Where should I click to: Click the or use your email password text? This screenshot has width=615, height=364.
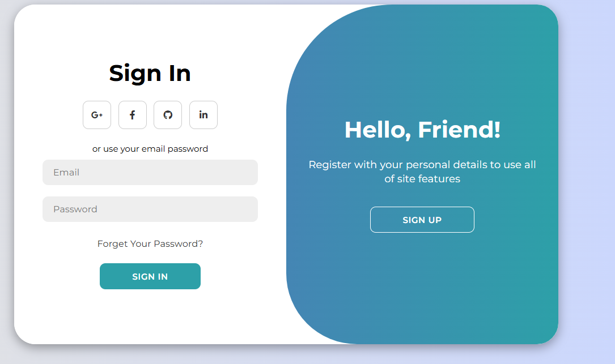(150, 148)
